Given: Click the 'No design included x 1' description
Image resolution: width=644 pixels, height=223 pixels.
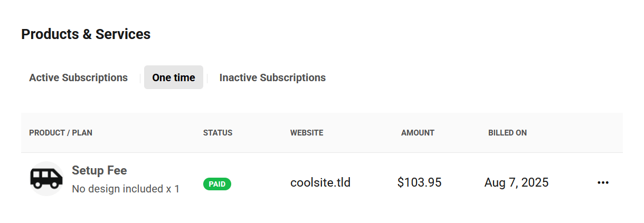Looking at the screenshot, I should pyautogui.click(x=126, y=189).
